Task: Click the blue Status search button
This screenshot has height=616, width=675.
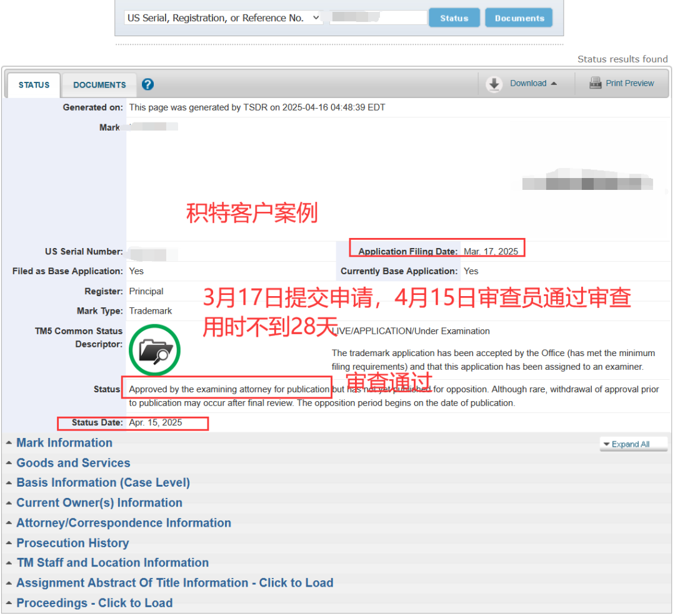Action: [x=454, y=17]
